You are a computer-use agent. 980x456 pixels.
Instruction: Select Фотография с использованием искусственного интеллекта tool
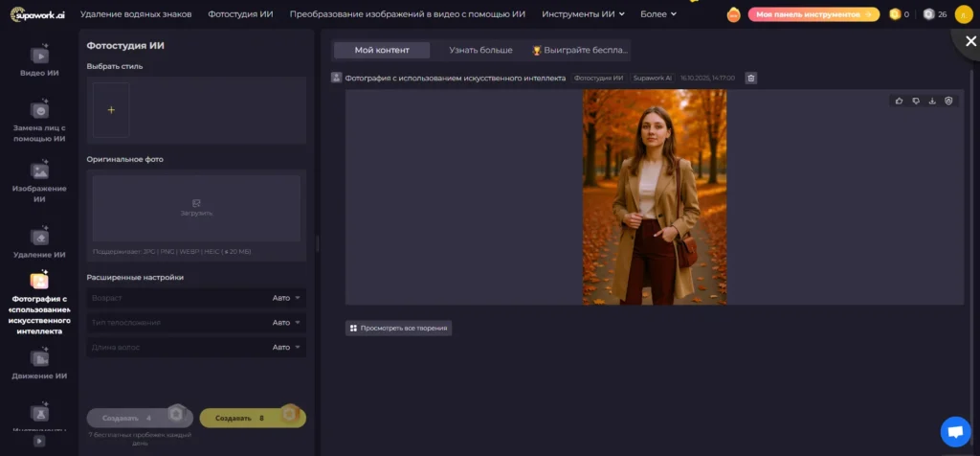pyautogui.click(x=39, y=304)
